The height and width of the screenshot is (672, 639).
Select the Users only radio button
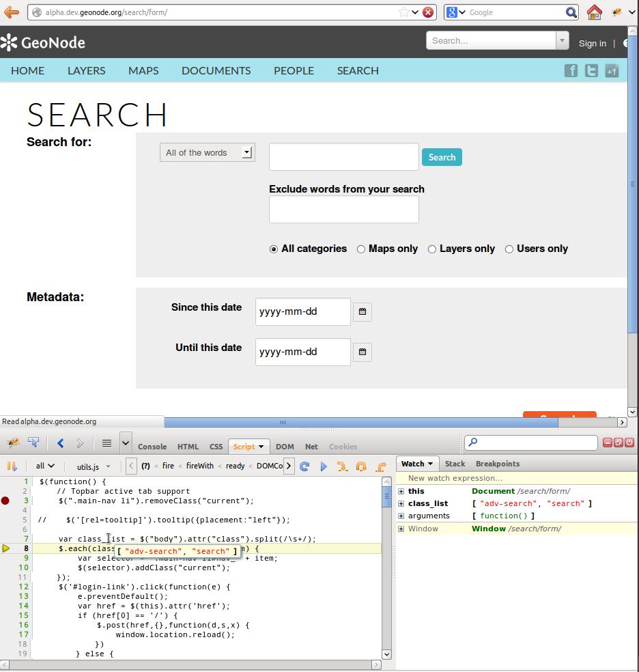(x=509, y=249)
